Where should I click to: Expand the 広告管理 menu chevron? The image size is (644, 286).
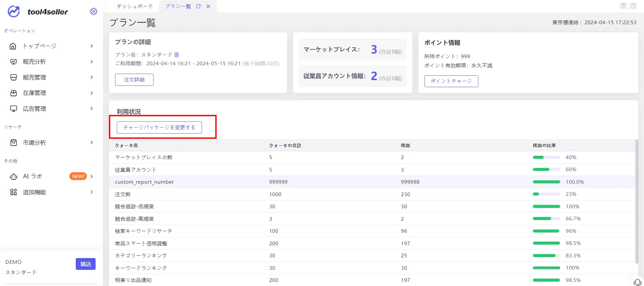tap(92, 109)
